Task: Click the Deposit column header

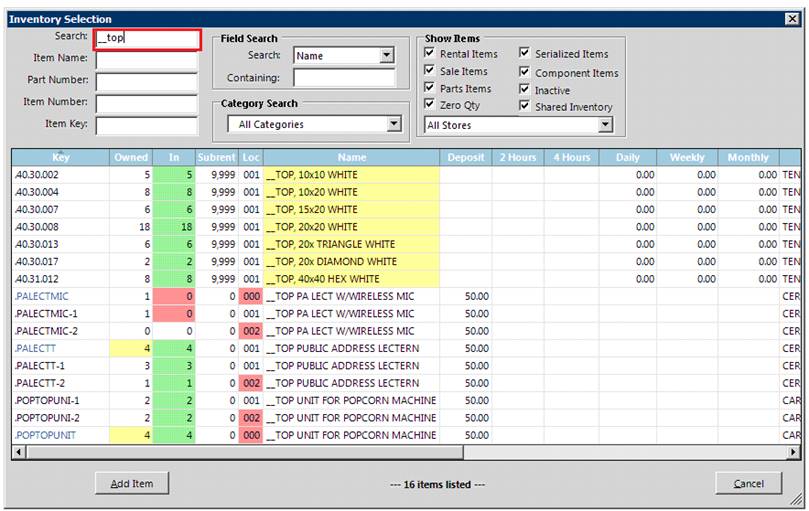Action: [x=465, y=157]
